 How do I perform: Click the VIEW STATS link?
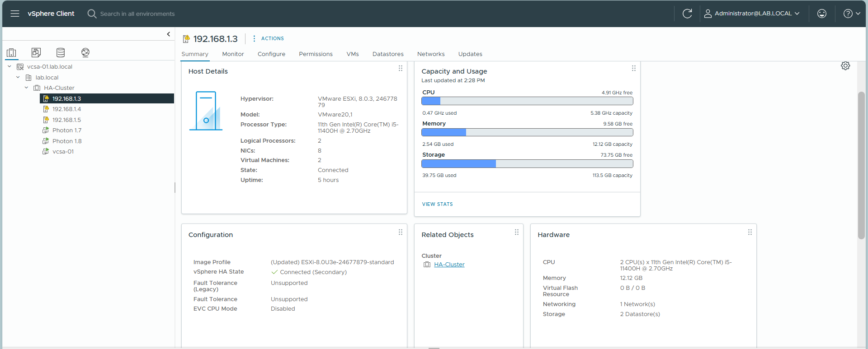(437, 204)
